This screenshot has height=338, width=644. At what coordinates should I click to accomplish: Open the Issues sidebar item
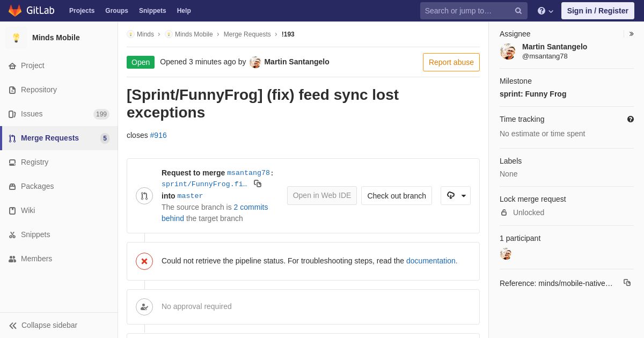point(59,114)
